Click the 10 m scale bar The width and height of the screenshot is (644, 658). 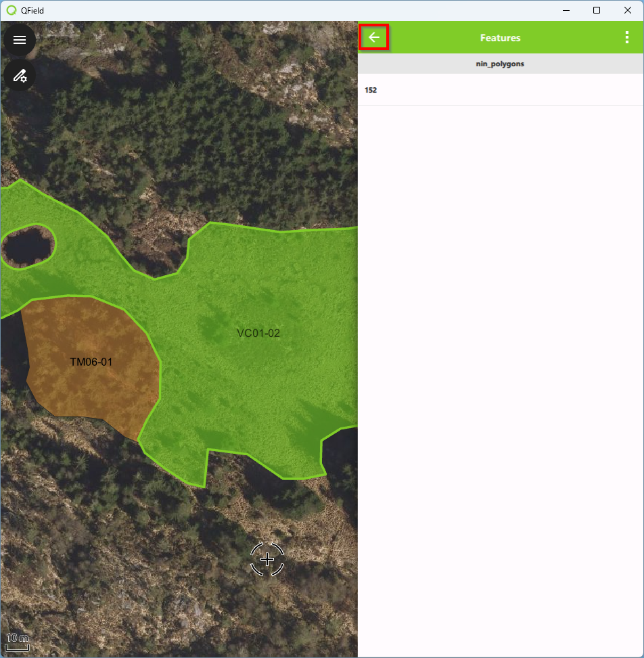(18, 642)
